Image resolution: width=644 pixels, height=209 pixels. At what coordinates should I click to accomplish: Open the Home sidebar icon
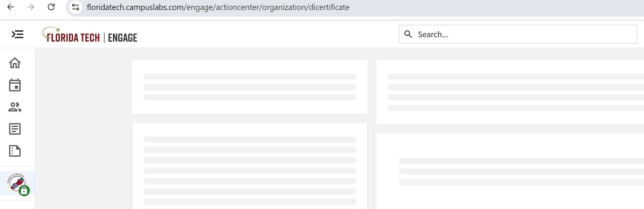coord(15,63)
